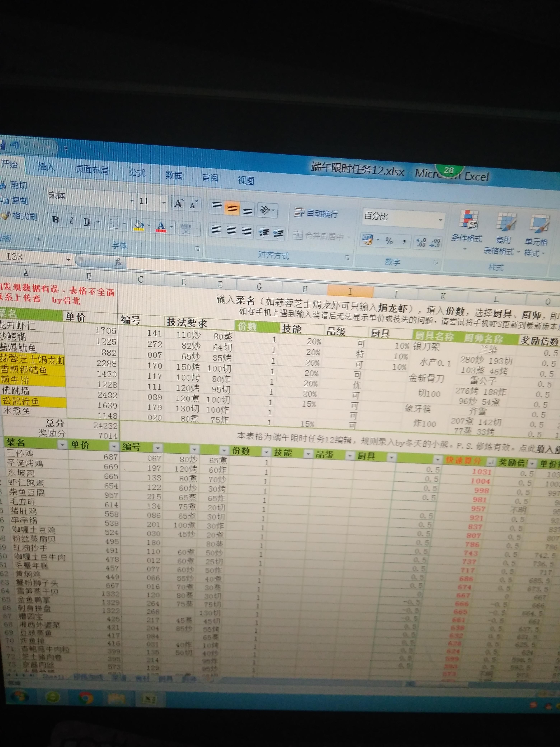Center text horizontally

tap(231, 231)
